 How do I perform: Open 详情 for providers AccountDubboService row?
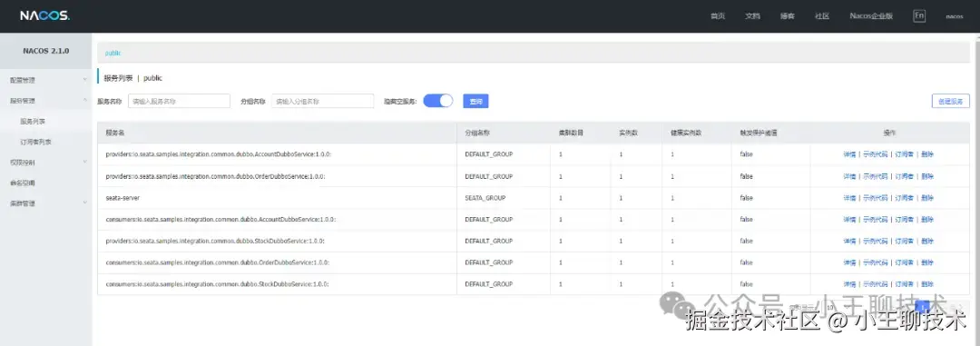point(849,154)
